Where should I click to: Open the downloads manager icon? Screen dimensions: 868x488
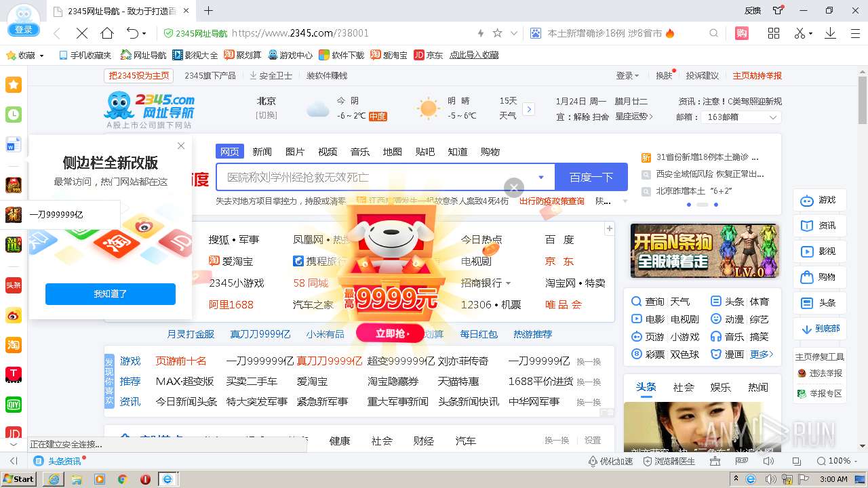(x=830, y=33)
